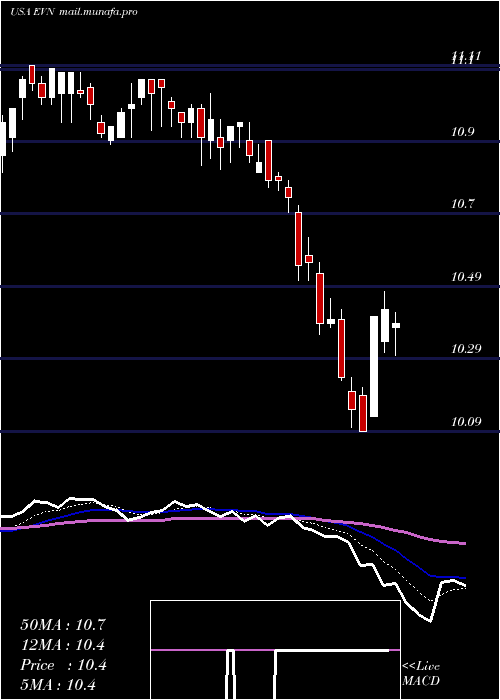Click the 10.9 price axis label
Viewport: 500px width, 700px height.
462,132
